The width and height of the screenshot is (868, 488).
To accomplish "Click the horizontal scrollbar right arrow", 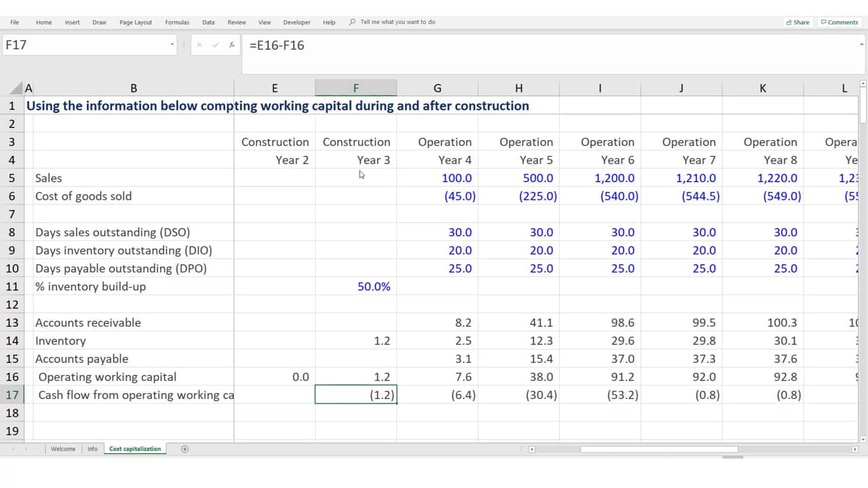I will click(854, 449).
